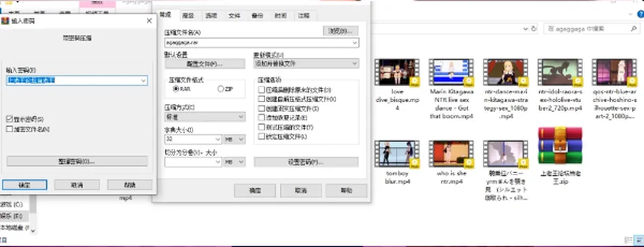Screen dimensions: 644x247
Task: Select the Got that boom.mp4 video file
Action: point(451,89)
